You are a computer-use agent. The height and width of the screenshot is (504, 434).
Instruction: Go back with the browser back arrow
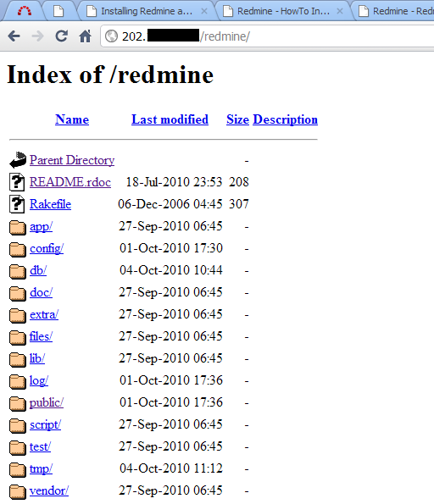tap(14, 36)
